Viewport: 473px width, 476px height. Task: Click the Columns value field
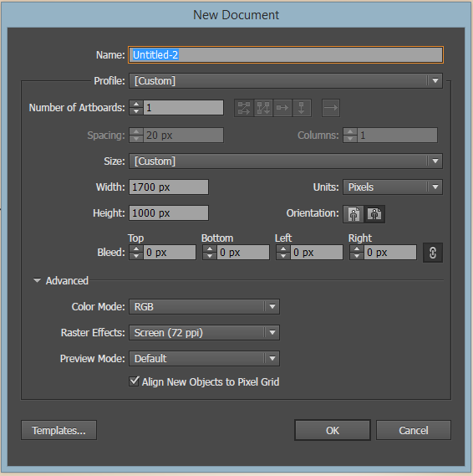pyautogui.click(x=398, y=135)
